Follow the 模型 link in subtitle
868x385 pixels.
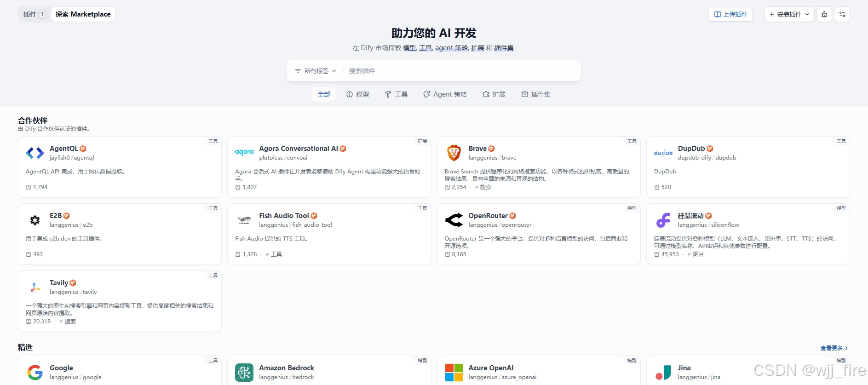[x=409, y=48]
